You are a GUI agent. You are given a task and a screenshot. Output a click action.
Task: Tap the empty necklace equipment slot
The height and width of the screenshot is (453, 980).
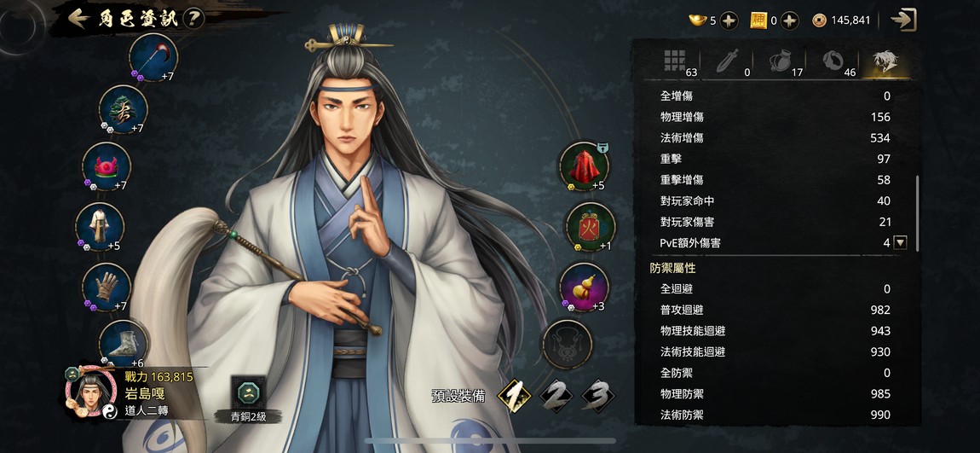[568, 344]
